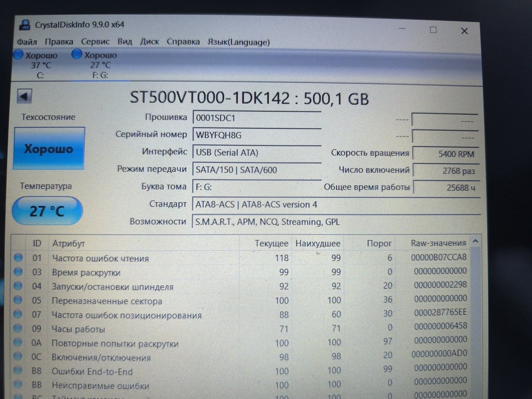Click status dot for attribute 05
The image size is (532, 399).
point(18,300)
